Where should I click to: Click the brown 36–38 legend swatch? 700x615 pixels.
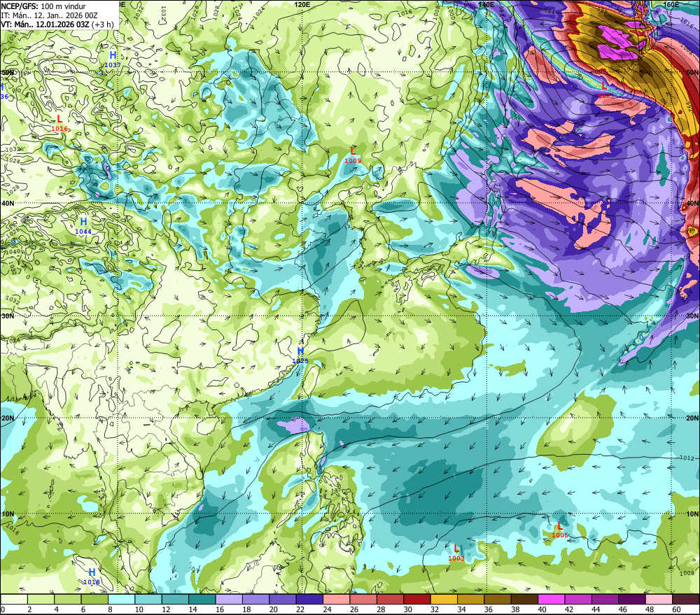click(498, 599)
